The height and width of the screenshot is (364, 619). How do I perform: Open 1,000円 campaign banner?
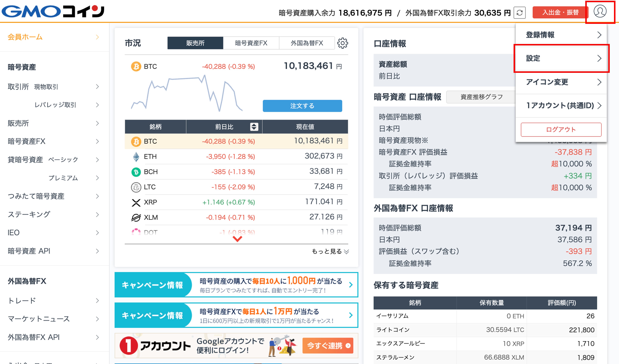tap(236, 285)
